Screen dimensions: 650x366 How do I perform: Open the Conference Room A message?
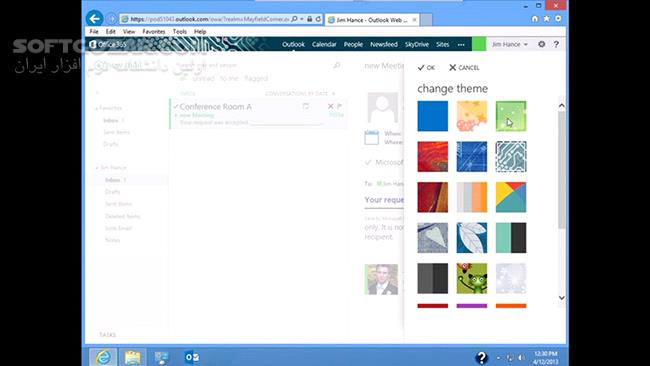(x=258, y=114)
